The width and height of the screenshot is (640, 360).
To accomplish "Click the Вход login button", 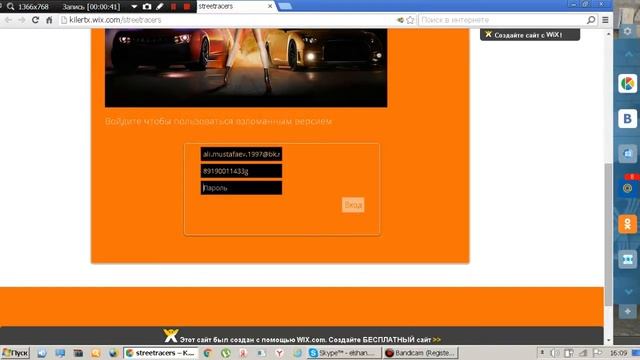I will (353, 205).
